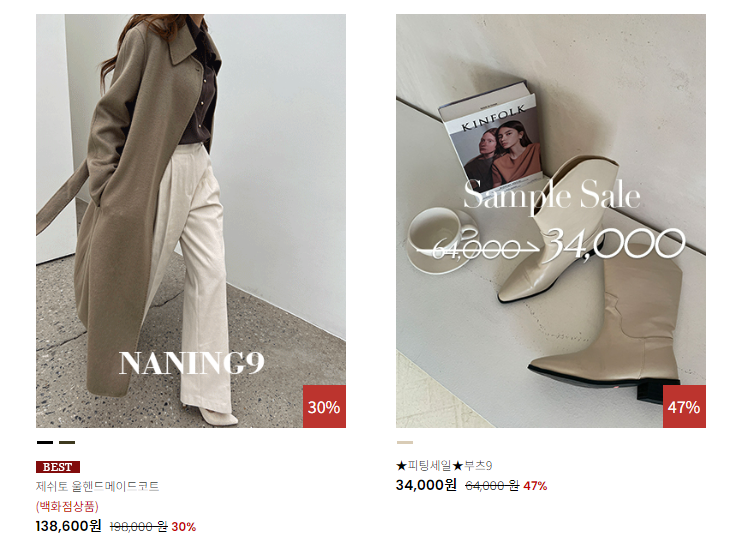Click the Sample Sale text on the boots photo
This screenshot has width=734, height=544.
[x=552, y=195]
